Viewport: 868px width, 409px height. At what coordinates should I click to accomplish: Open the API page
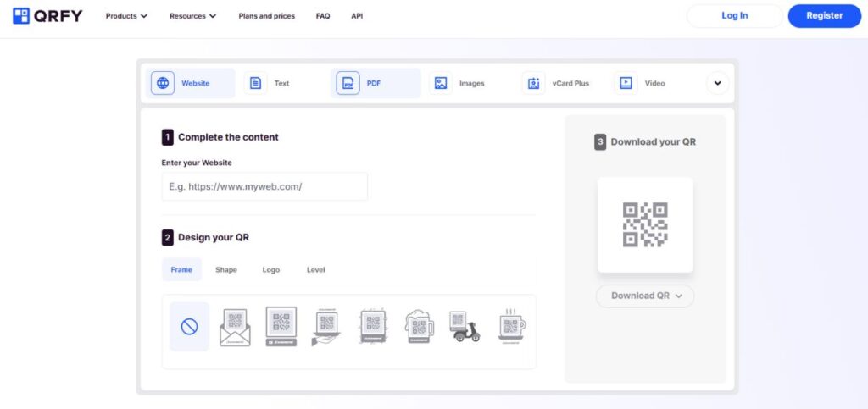point(357,16)
